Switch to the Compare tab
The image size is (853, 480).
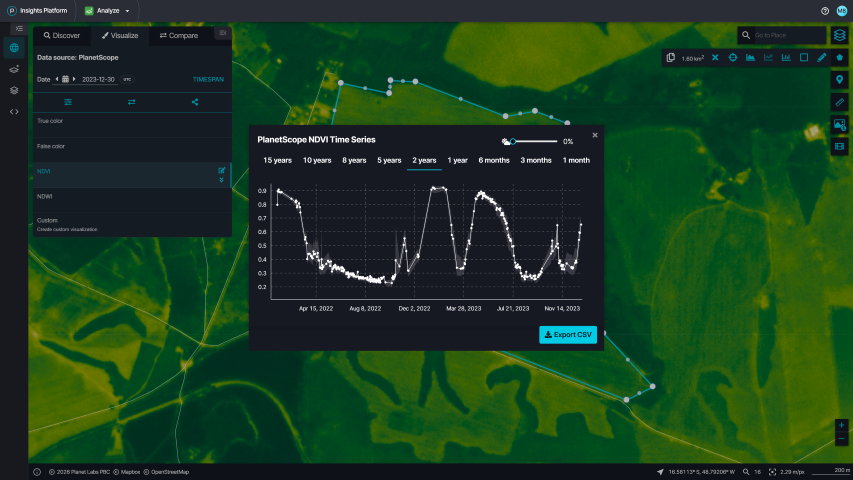179,35
